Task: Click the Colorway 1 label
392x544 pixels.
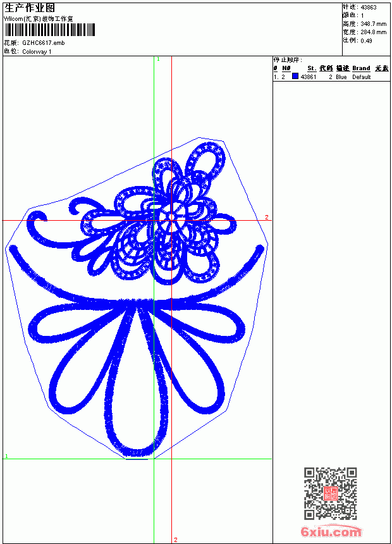Action: [x=37, y=52]
